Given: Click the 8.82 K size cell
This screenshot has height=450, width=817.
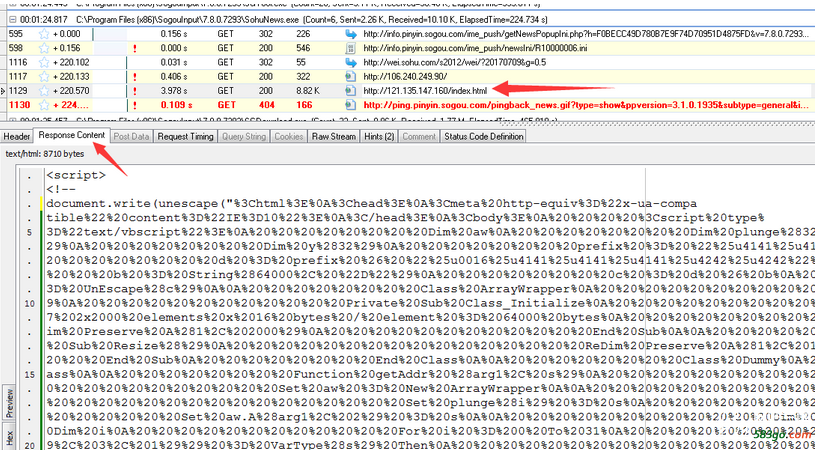Looking at the screenshot, I should coord(307,91).
